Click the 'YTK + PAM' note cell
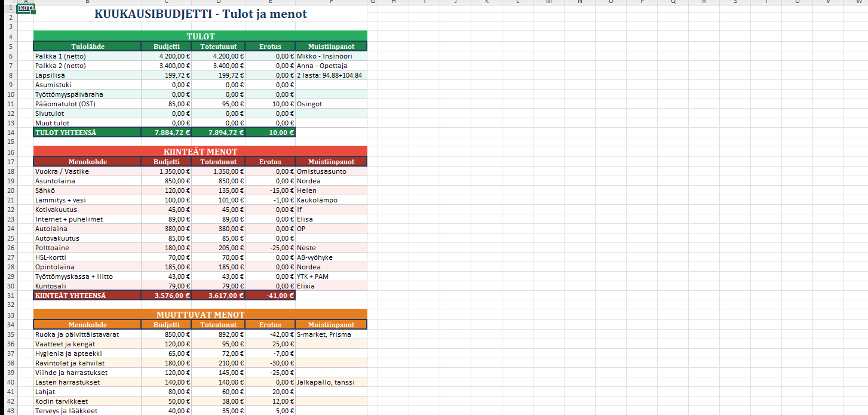This screenshot has width=868, height=415. 331,276
